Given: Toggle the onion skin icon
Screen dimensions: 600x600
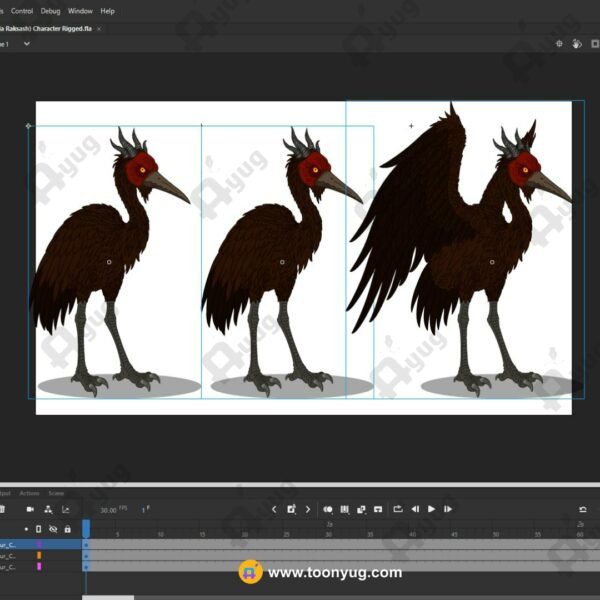Looking at the screenshot, I should click(x=328, y=509).
